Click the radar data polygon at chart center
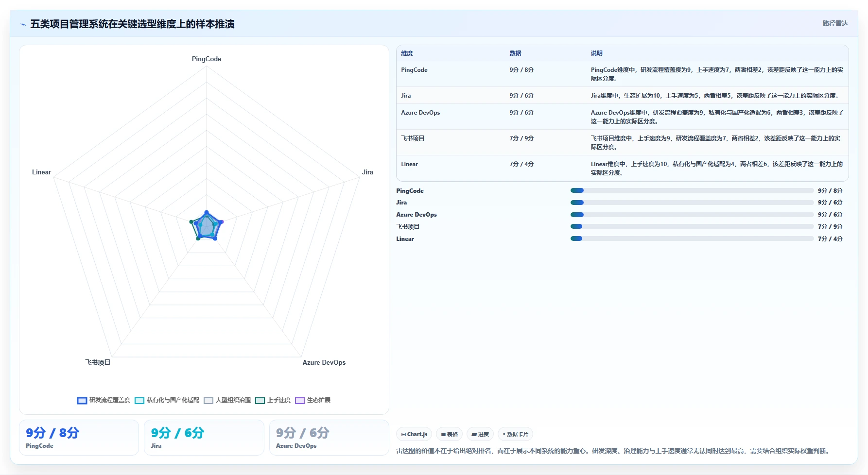Screen dimensions: 868x475 pyautogui.click(x=206, y=227)
